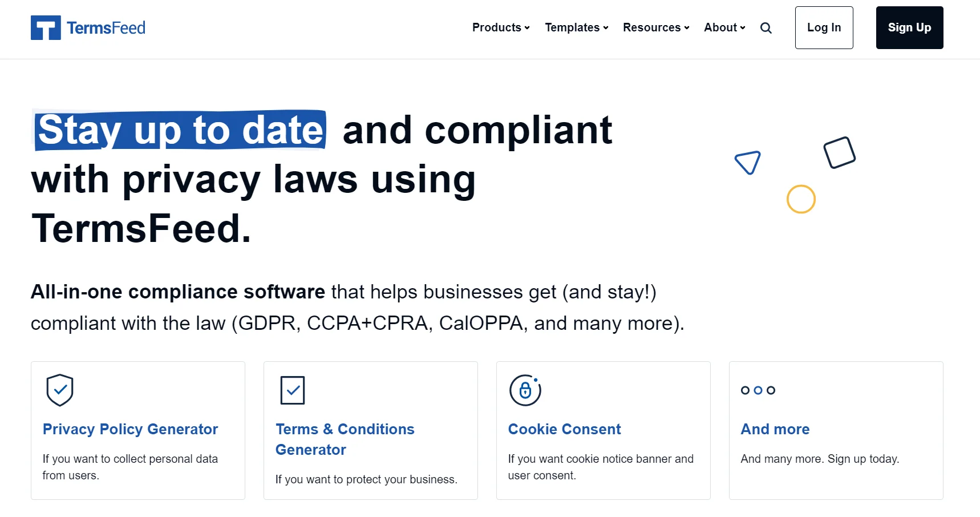Click the TermsFeed logo icon
Viewport: 980px width, 517px height.
46,27
